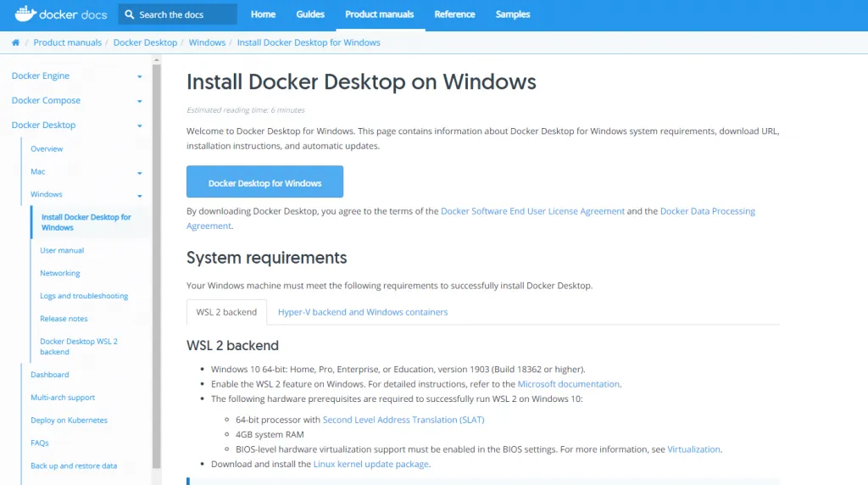Open the Reference menu item
868x485 pixels.
click(454, 14)
